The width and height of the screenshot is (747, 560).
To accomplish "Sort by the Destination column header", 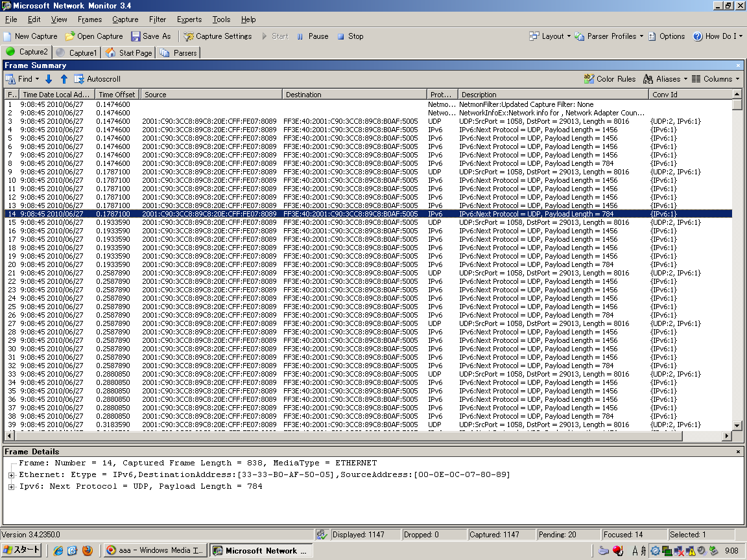I will (355, 95).
